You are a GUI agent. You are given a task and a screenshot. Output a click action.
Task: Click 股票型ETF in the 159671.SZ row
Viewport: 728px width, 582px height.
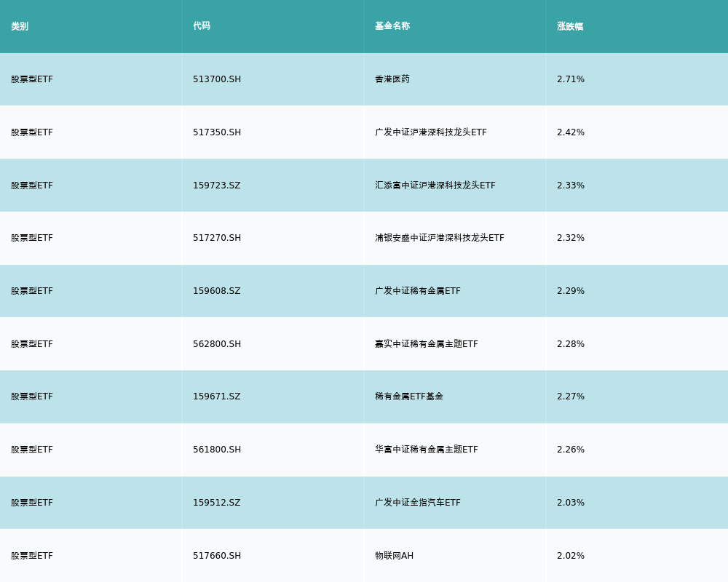pos(32,396)
